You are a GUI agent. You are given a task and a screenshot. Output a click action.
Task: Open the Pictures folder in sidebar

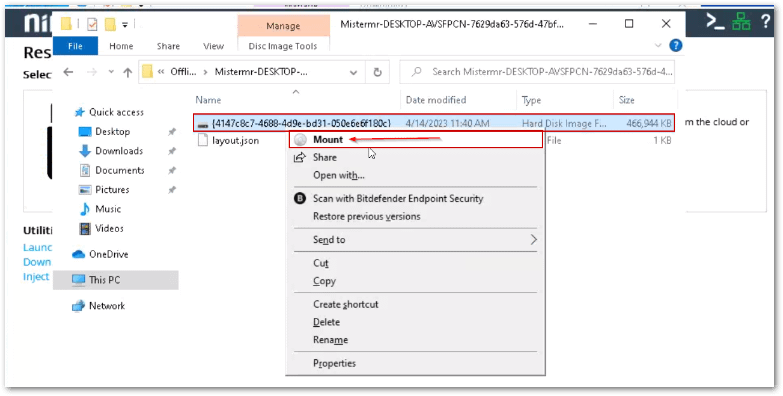pyautogui.click(x=112, y=190)
